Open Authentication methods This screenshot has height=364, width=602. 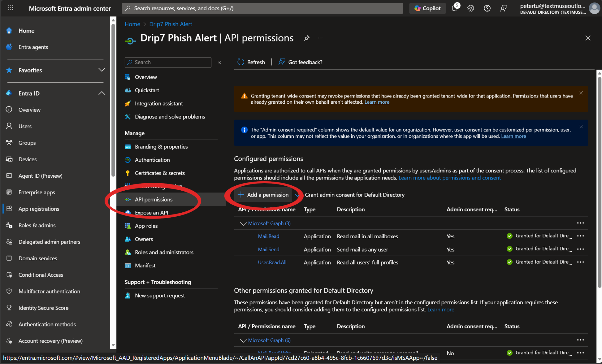point(47,324)
